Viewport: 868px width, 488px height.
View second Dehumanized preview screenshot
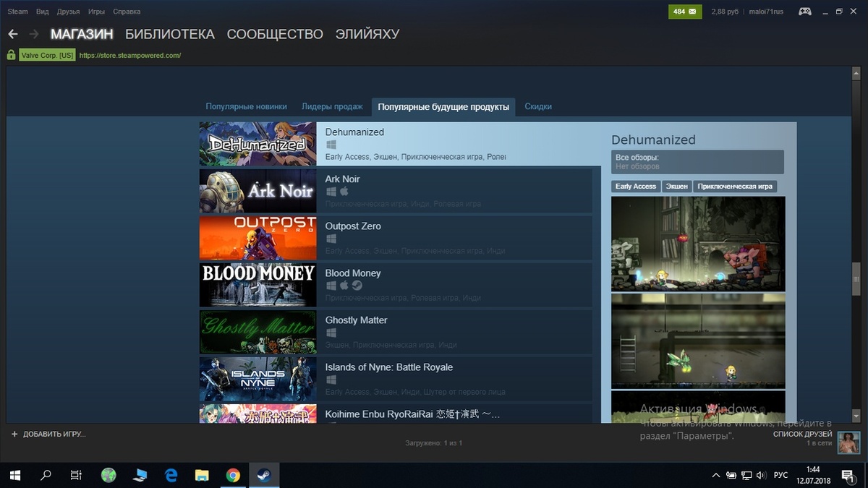coord(698,341)
